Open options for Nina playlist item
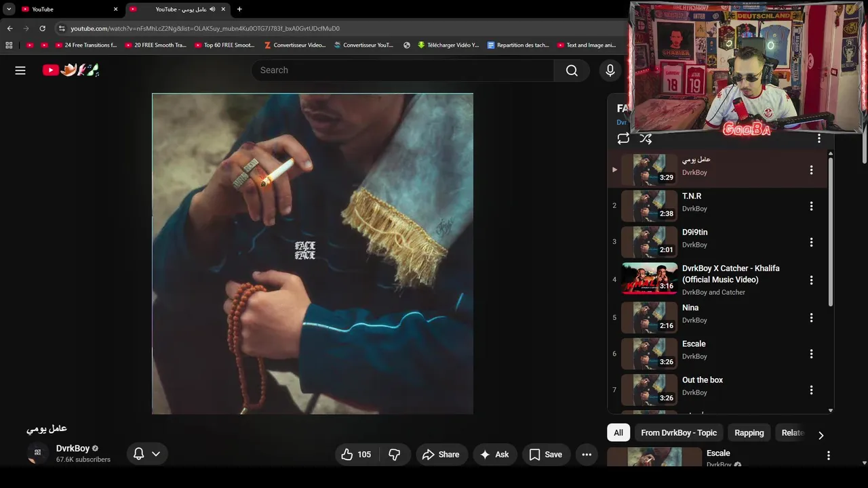The height and width of the screenshot is (488, 868). [811, 318]
